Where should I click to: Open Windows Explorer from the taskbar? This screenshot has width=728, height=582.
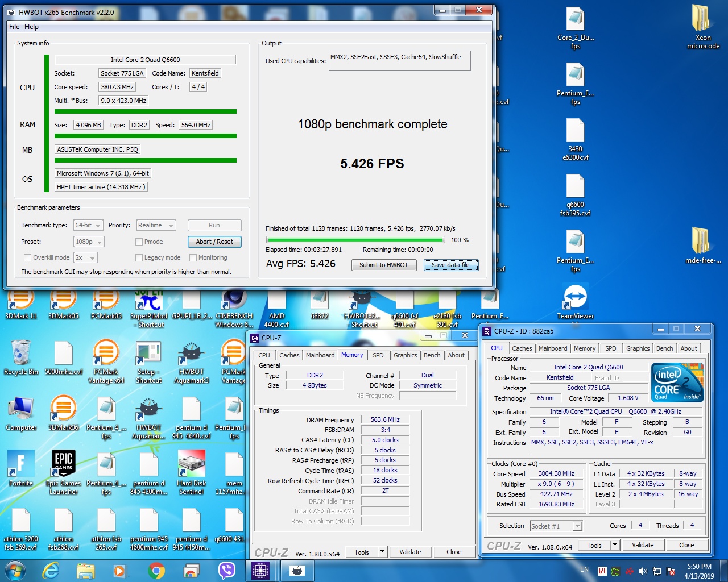85,571
